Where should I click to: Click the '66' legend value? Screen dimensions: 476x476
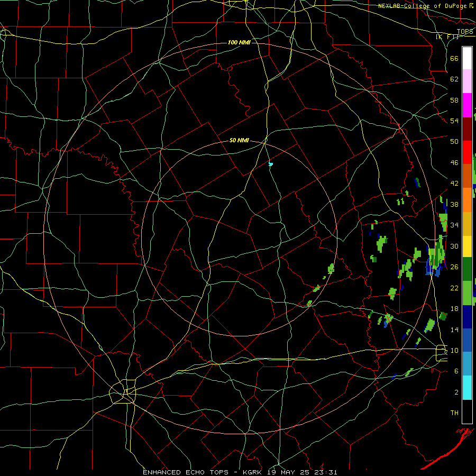coord(454,58)
